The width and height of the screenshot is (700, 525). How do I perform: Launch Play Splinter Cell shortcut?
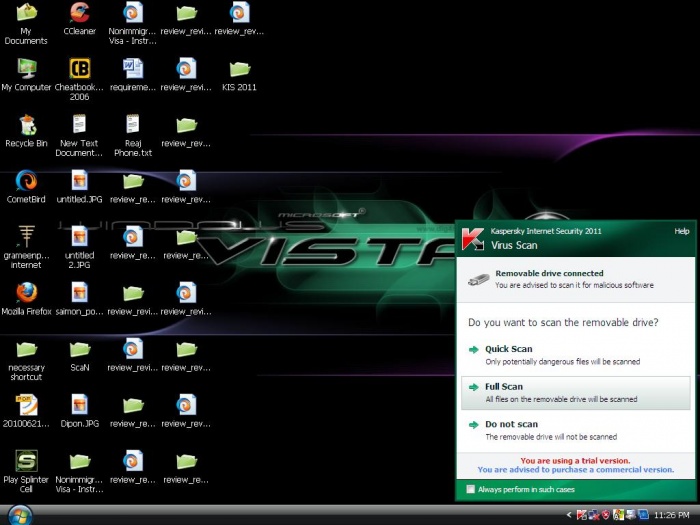pyautogui.click(x=26, y=461)
